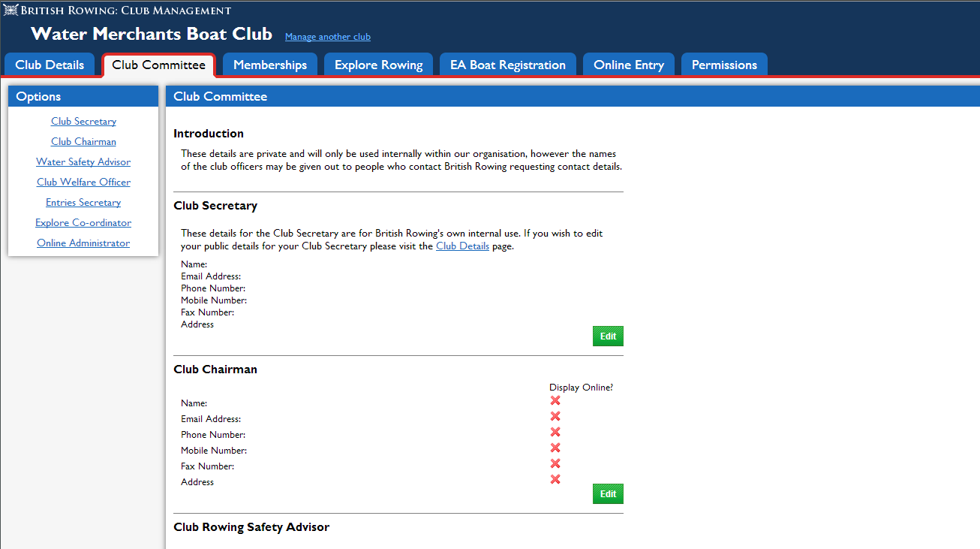
Task: Click the British Rowing flag logo icon
Action: tap(11, 11)
